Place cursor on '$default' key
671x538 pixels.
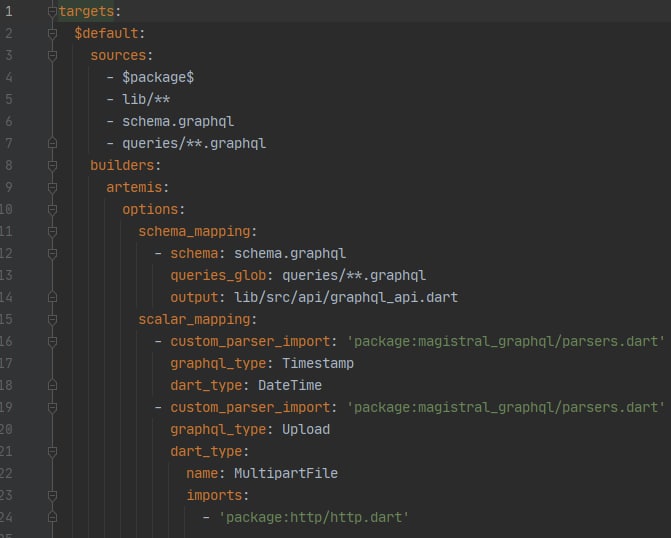[x=107, y=33]
